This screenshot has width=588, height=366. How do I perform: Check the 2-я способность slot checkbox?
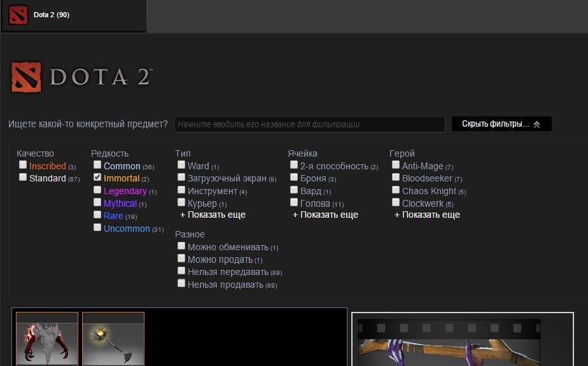293,165
